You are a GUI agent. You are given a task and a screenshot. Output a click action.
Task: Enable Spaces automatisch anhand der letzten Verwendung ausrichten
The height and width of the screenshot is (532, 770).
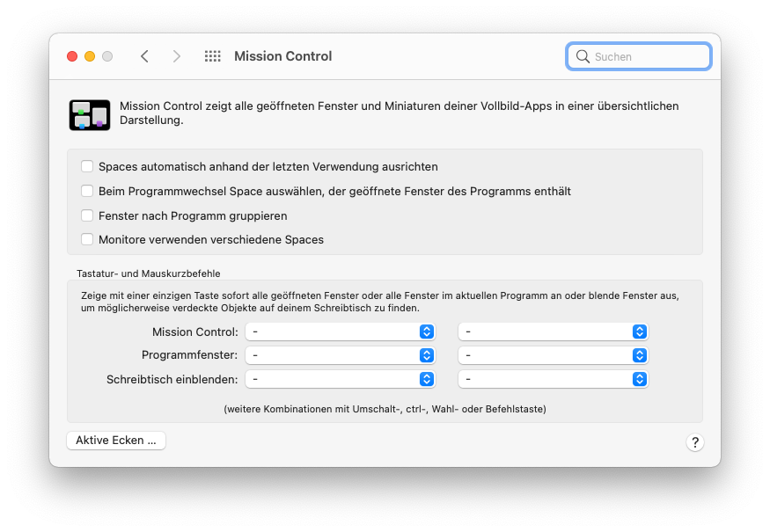pyautogui.click(x=87, y=166)
